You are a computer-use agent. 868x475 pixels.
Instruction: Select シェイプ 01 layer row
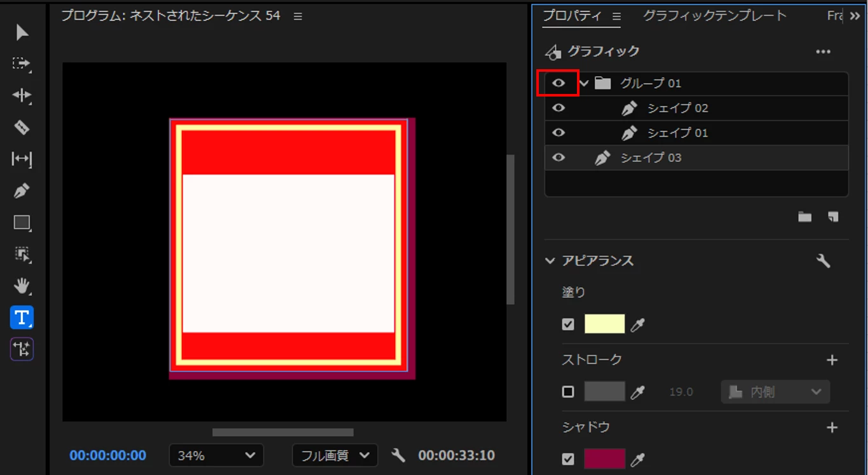coord(696,133)
